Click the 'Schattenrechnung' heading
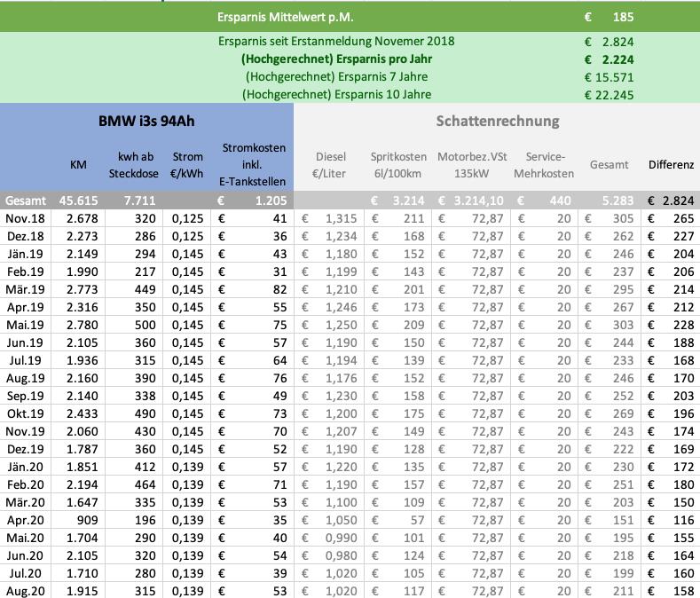Viewport: 700px width, 598px height. coord(498,121)
